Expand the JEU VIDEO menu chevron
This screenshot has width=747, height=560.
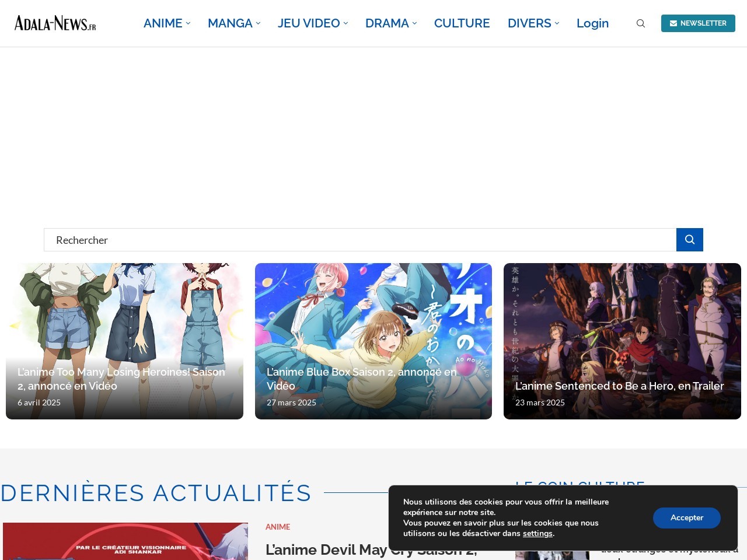tap(345, 23)
